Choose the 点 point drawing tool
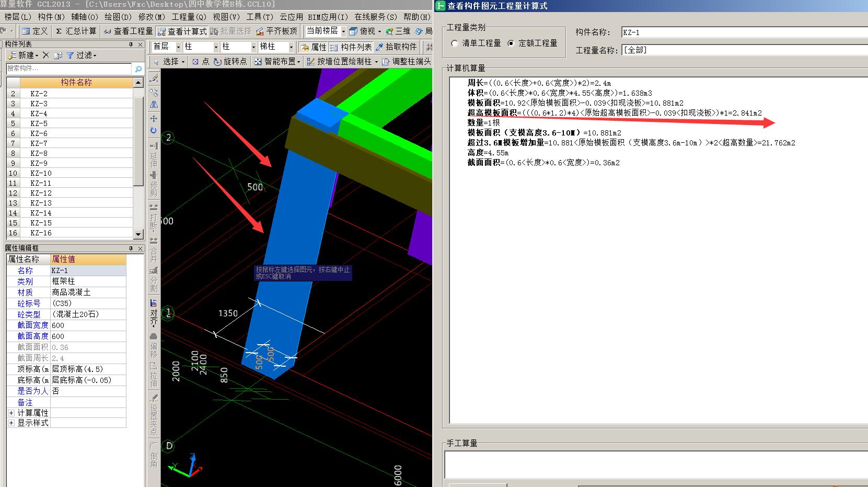This screenshot has width=868, height=487. pos(200,62)
